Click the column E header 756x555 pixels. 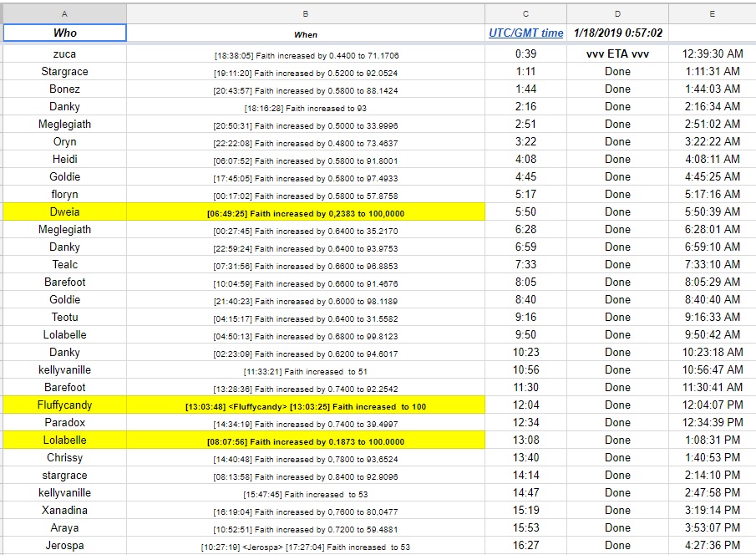coord(712,13)
